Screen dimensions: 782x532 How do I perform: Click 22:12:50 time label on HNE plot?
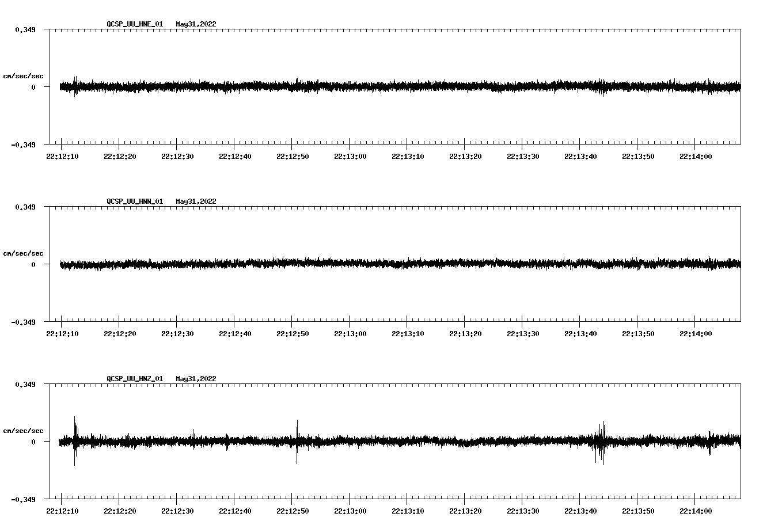[293, 157]
